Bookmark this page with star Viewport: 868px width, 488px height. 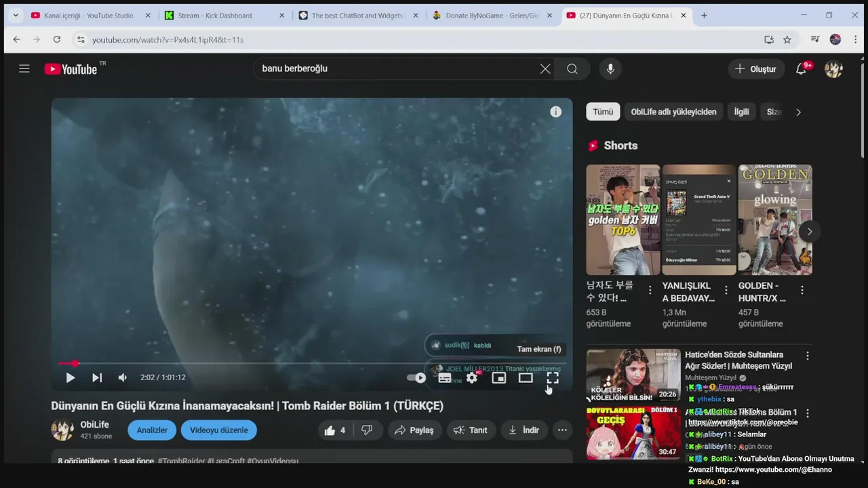[x=787, y=40]
